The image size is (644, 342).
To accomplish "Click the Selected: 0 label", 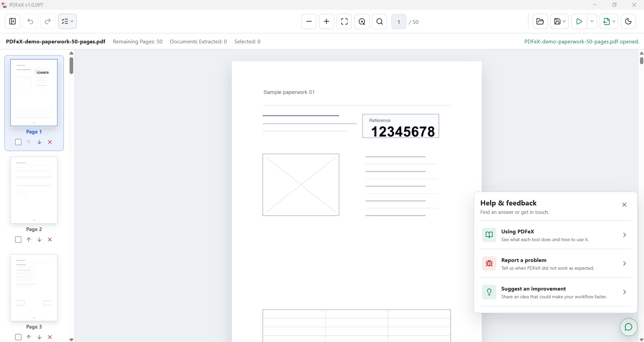I will pyautogui.click(x=247, y=42).
